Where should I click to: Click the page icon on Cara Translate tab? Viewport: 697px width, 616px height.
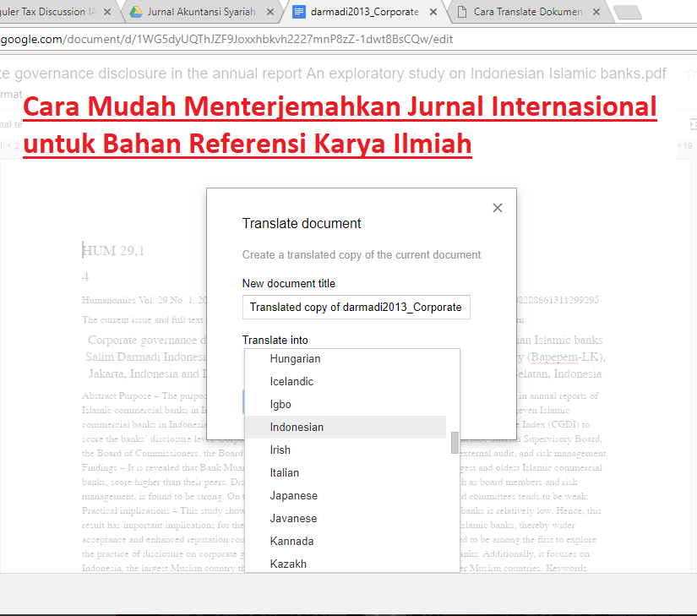click(x=462, y=12)
